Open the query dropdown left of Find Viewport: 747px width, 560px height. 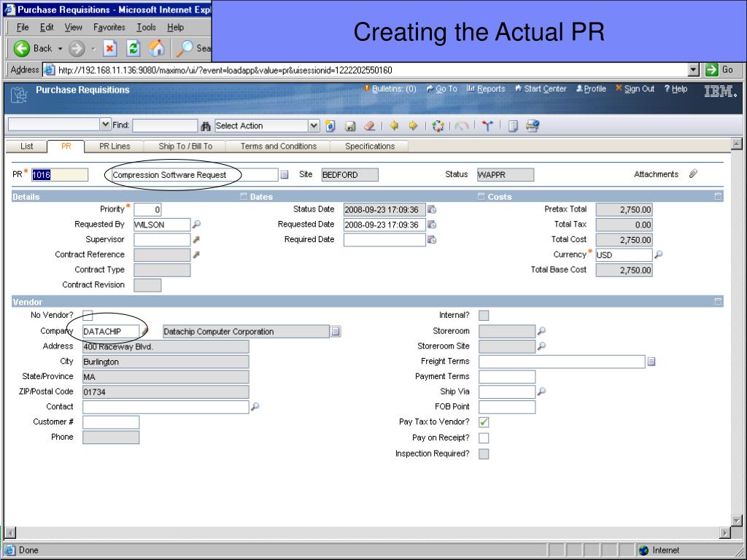point(106,125)
